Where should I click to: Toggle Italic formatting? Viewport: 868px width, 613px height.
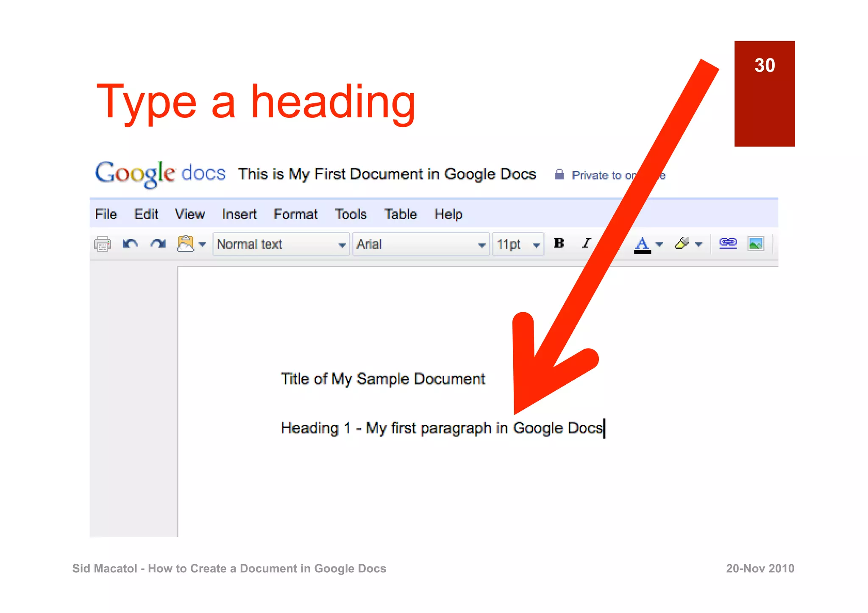pyautogui.click(x=587, y=243)
